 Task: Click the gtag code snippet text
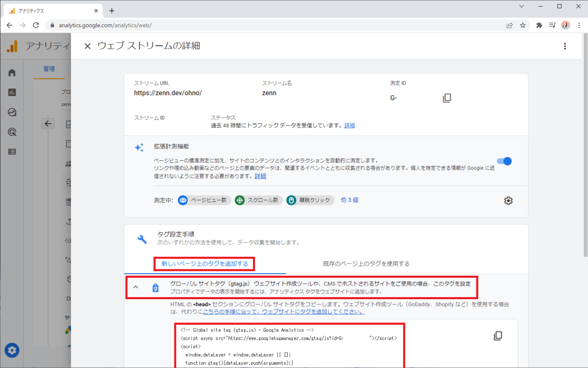coord(289,346)
